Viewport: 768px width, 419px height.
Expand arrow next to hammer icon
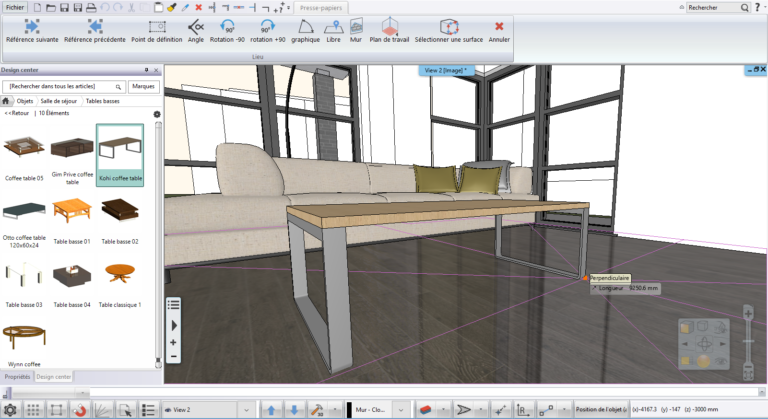pos(335,410)
